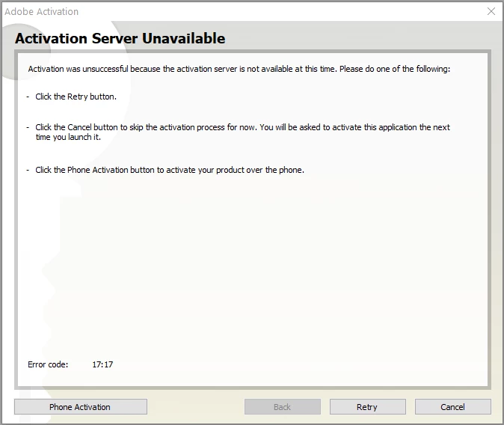The height and width of the screenshot is (425, 504).
Task: Click the 'Click the Phone Activation button' instruction text
Action: (x=170, y=170)
